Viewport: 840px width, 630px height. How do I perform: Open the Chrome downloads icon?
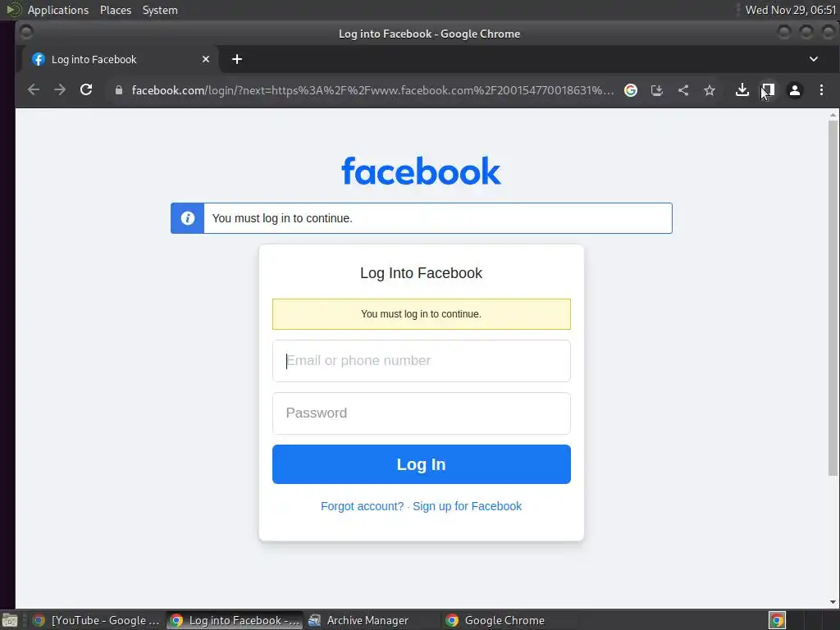pyautogui.click(x=742, y=90)
